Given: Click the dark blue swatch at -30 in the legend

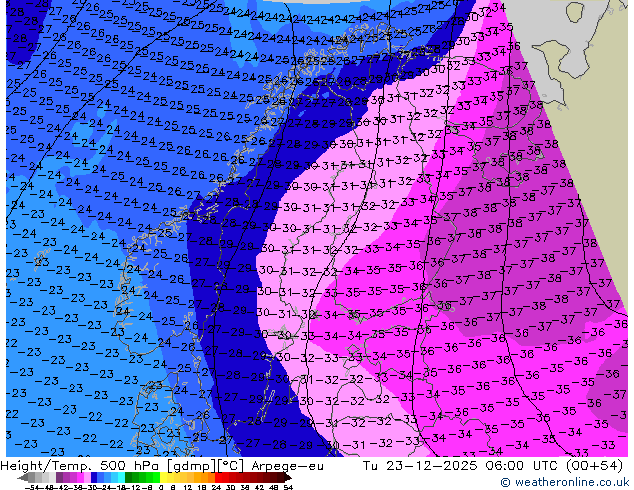Looking at the screenshot, I should tap(94, 478).
